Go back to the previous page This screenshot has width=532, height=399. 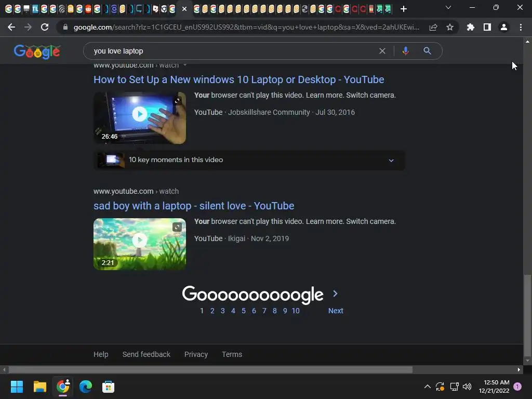pos(11,27)
